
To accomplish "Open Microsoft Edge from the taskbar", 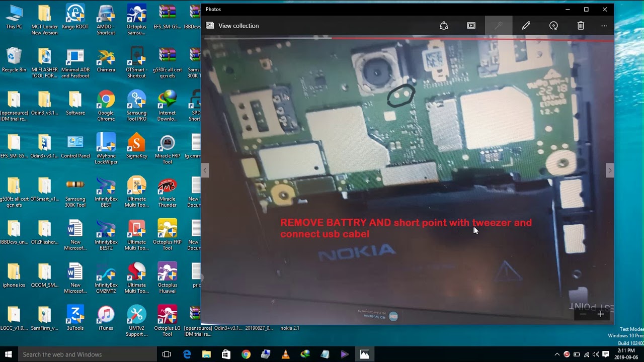I will tap(187, 354).
